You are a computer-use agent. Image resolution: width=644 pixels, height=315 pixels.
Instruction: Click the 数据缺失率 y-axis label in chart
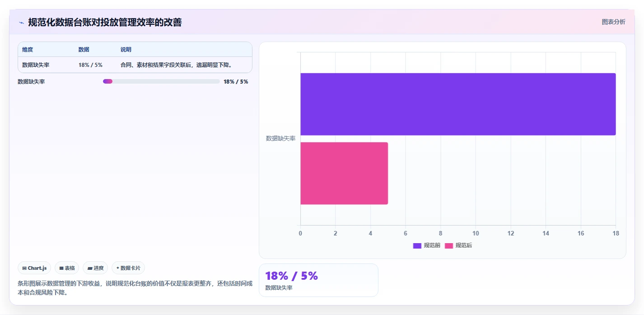[x=280, y=138]
